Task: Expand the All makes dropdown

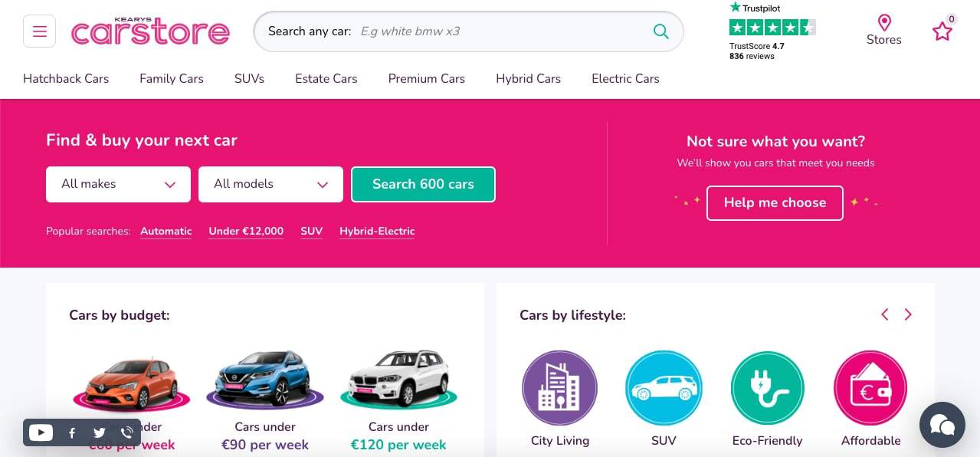Action: point(118,184)
